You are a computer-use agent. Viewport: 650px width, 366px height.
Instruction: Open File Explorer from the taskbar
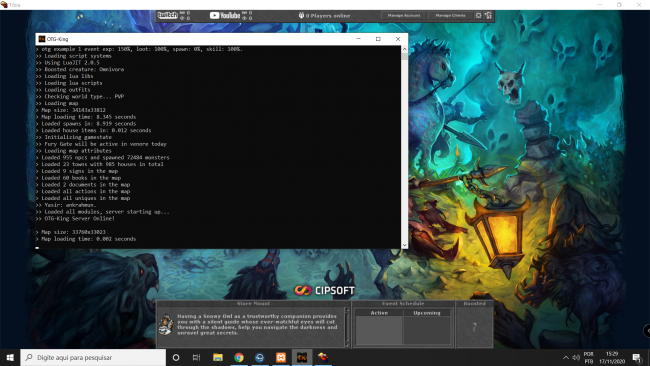point(218,357)
